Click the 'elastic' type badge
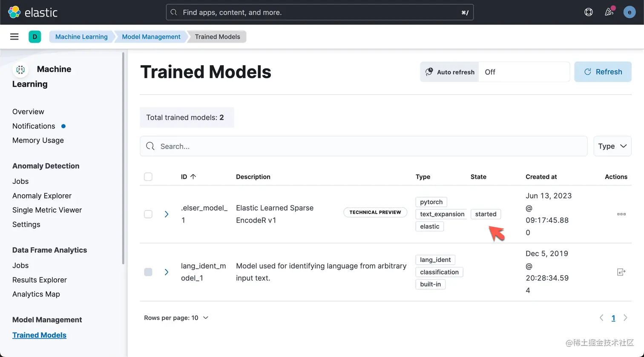This screenshot has height=357, width=644. click(x=429, y=226)
